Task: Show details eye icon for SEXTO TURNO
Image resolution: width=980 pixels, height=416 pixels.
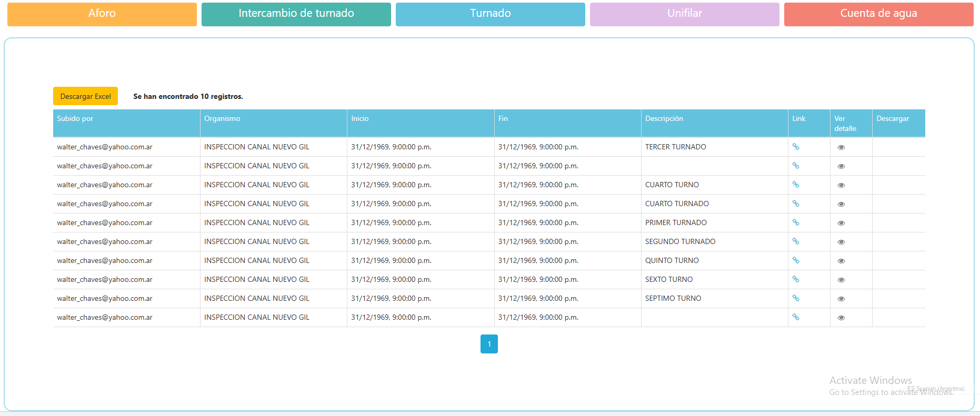Action: coord(841,280)
